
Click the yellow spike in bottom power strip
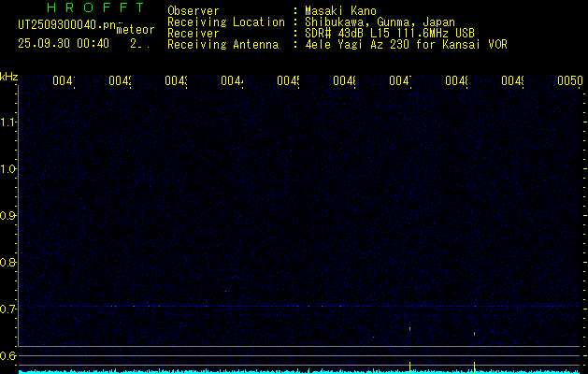coord(410,365)
